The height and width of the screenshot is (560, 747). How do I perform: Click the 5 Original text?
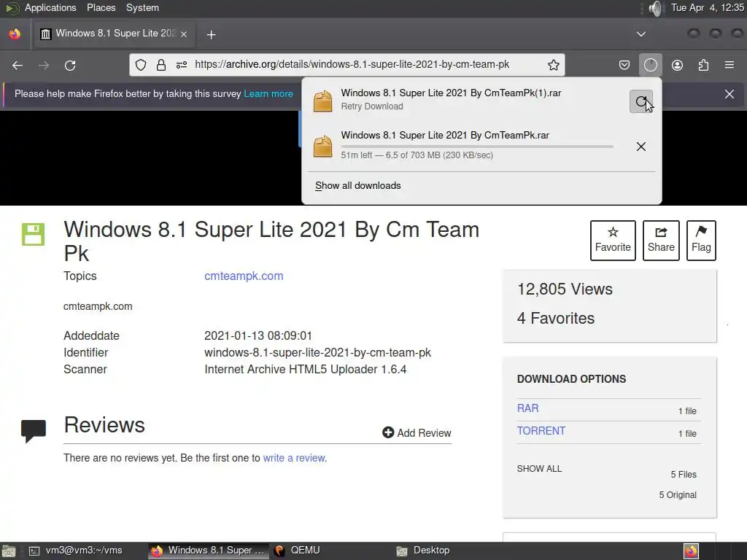[x=678, y=495]
